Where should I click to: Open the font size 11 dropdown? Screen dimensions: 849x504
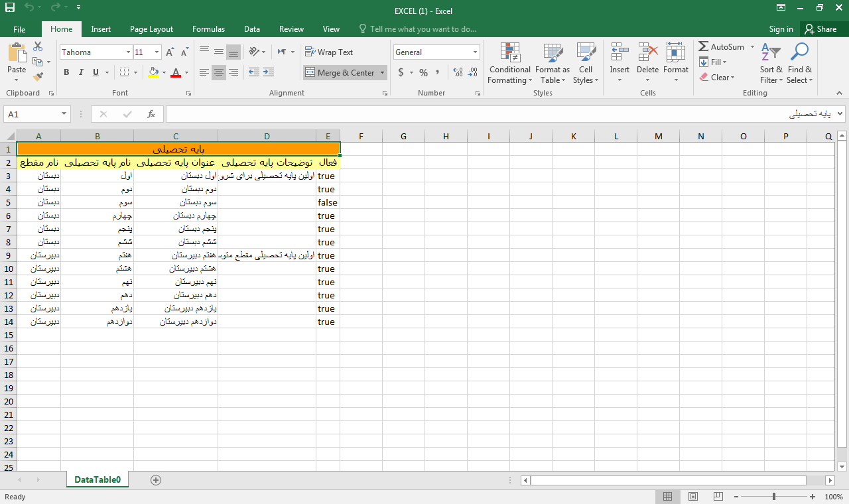tap(157, 52)
